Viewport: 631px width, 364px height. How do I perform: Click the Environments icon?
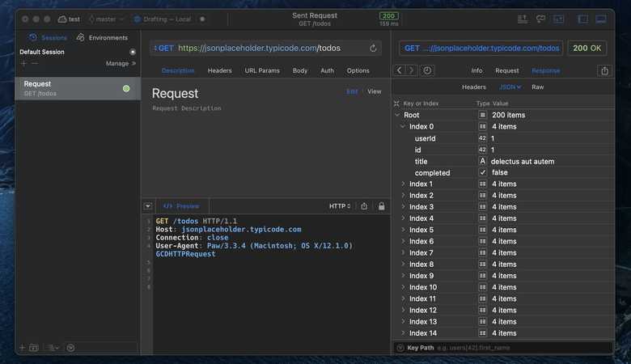pos(80,37)
